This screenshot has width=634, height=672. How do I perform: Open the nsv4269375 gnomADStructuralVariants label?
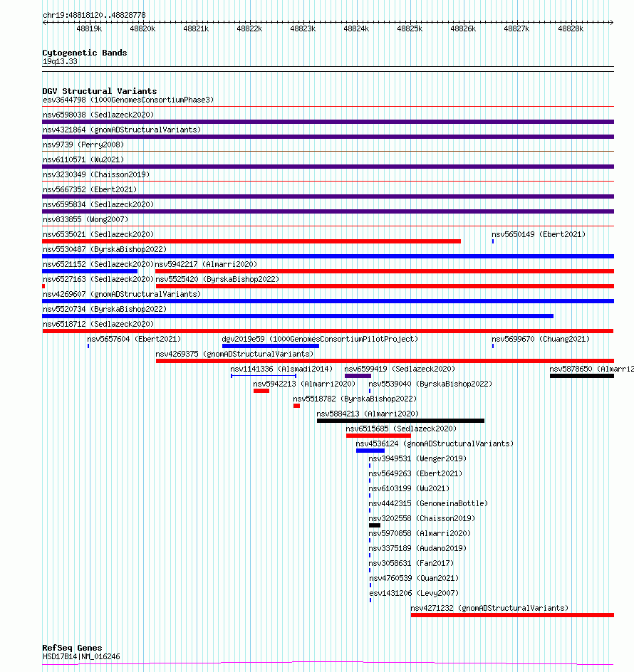coord(234,354)
